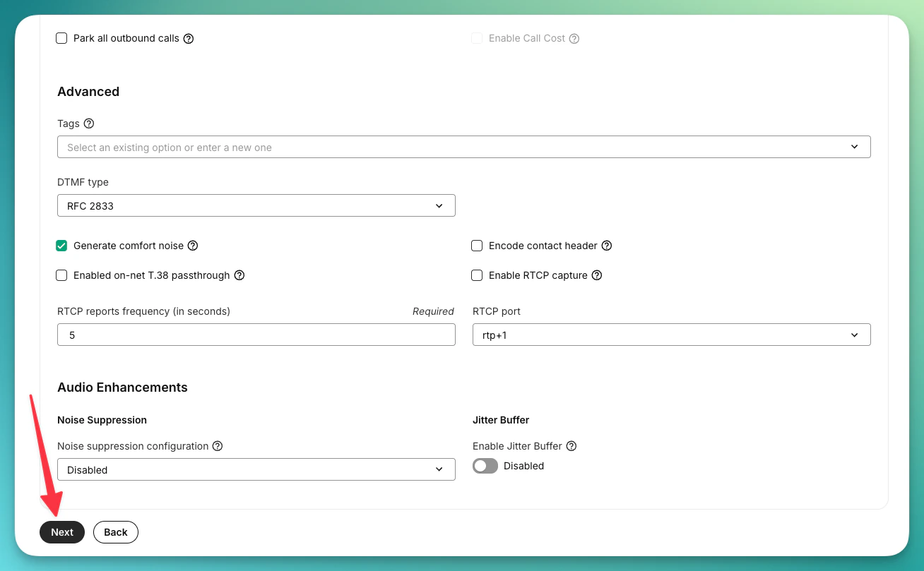Open help for Enable Call Cost
Viewport: 924px width, 571px height.
pos(574,38)
